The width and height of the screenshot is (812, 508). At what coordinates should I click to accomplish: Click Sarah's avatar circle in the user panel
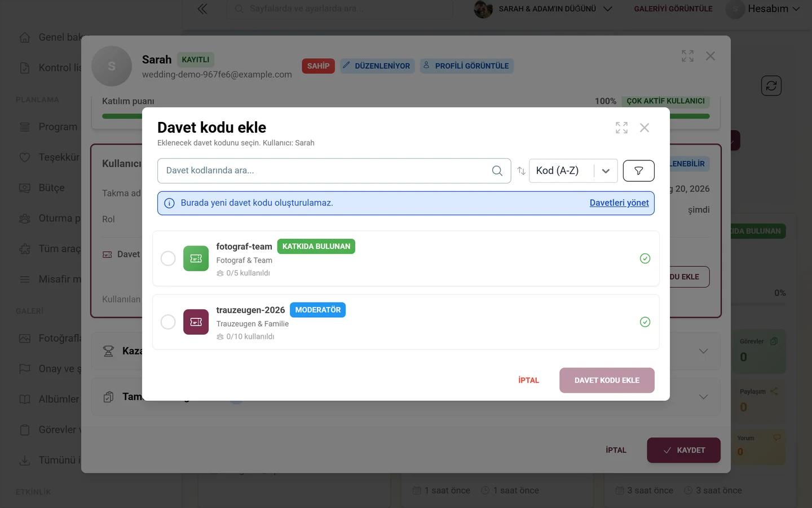coord(112,66)
